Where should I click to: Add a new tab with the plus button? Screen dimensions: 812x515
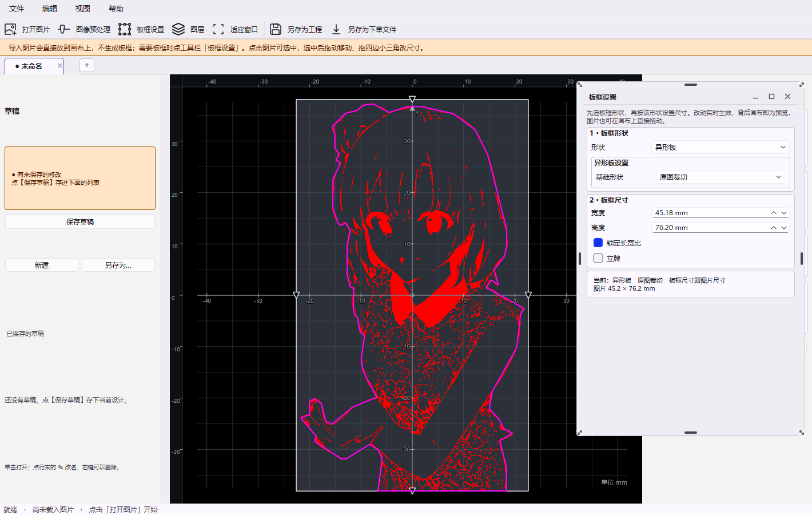point(87,65)
